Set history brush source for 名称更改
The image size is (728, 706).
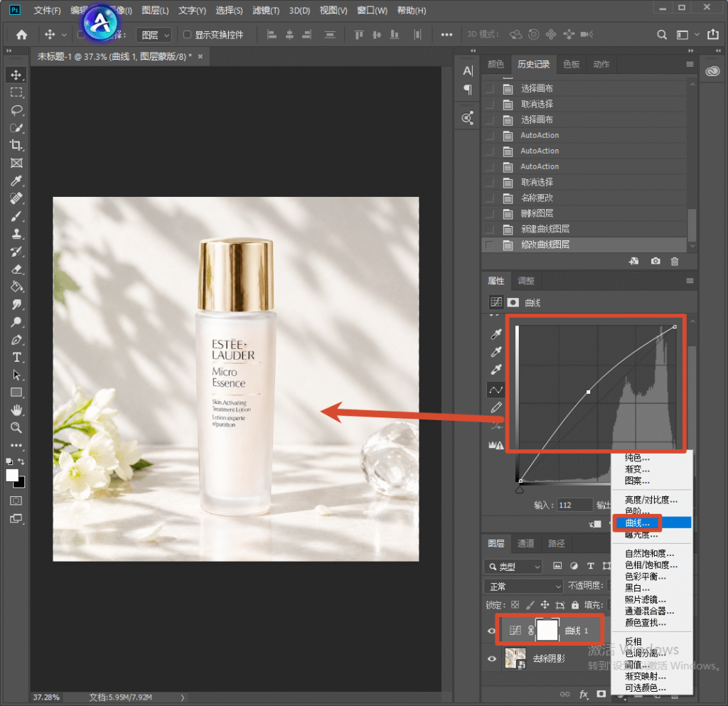(x=489, y=198)
